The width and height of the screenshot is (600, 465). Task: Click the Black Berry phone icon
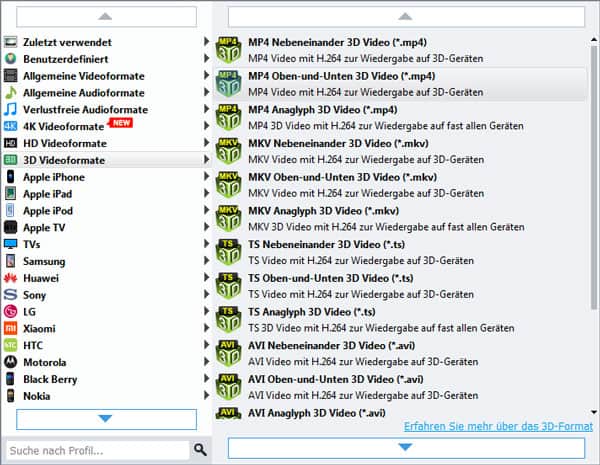pos(10,379)
